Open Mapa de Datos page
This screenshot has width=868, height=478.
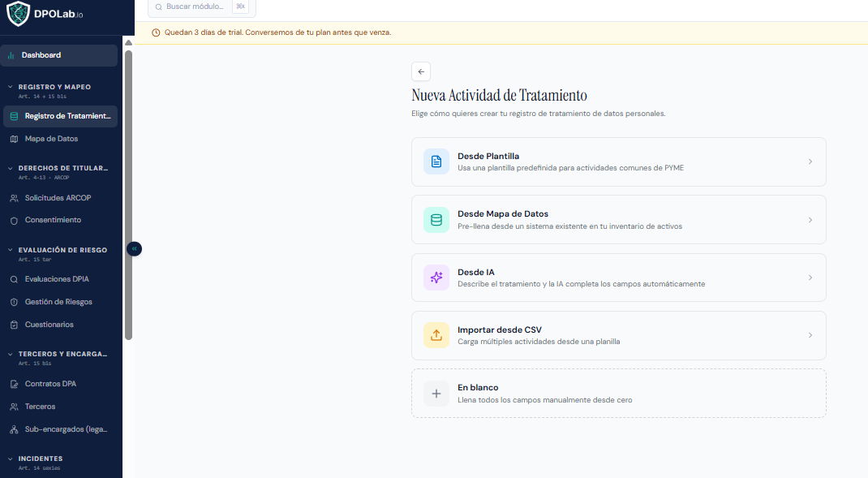(x=60, y=139)
